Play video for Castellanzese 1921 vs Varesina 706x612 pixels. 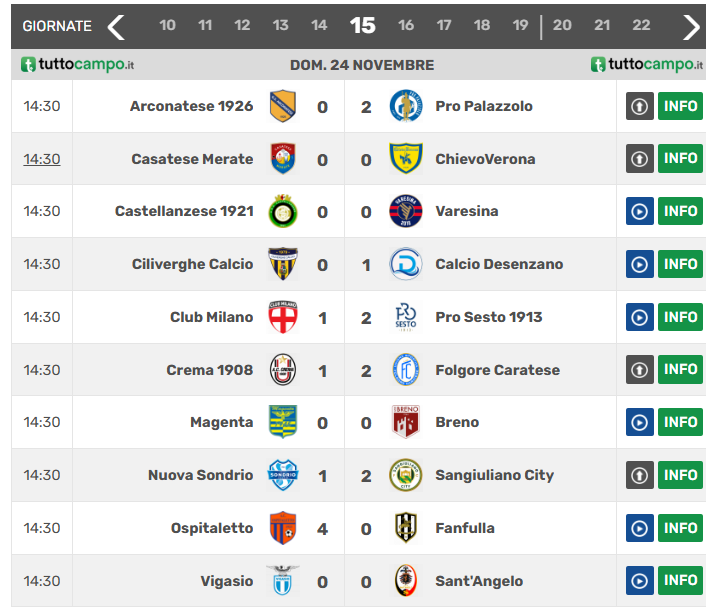point(640,211)
